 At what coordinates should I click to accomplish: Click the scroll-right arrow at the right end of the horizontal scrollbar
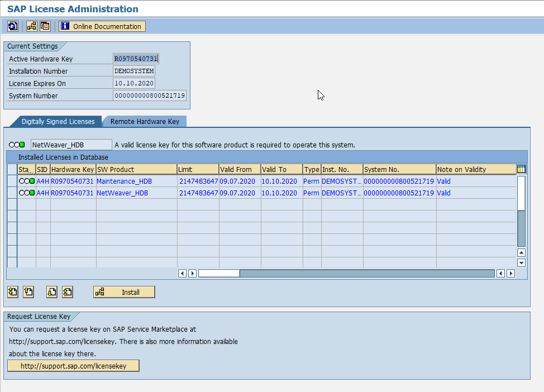point(510,274)
